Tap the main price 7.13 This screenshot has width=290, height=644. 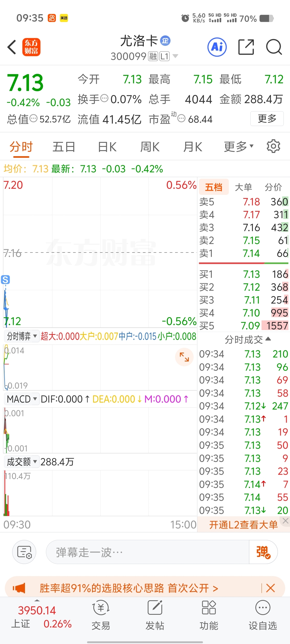pos(25,83)
